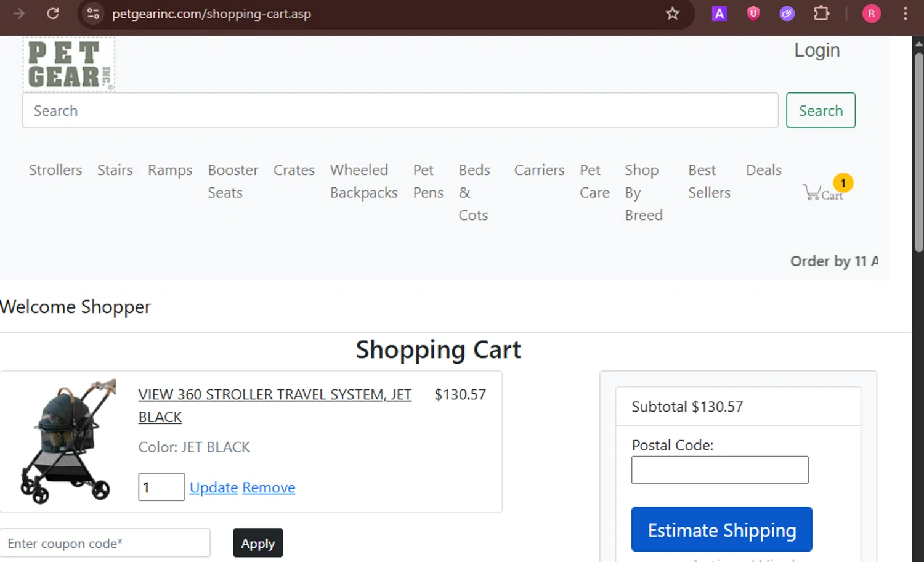
Task: Click the 'Shopping Cart' heading
Action: pos(438,350)
